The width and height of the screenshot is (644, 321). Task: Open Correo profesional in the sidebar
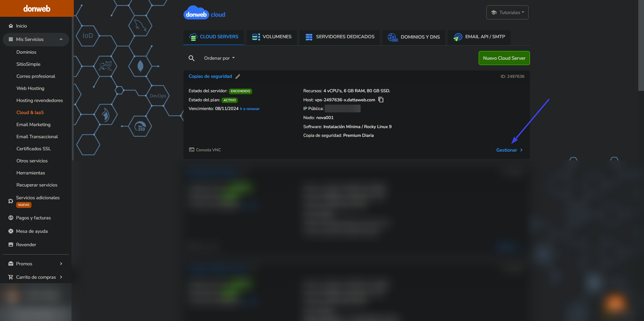pos(36,76)
